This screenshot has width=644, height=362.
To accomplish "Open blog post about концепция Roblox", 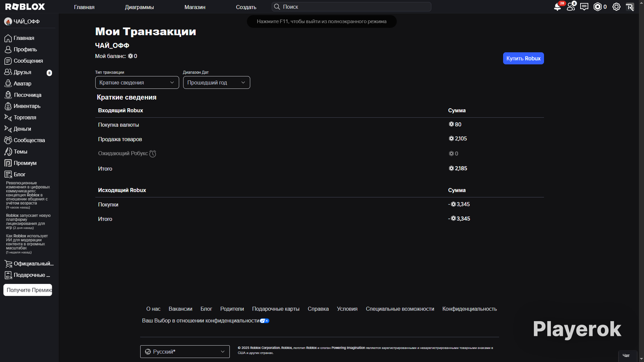I will pos(28,195).
